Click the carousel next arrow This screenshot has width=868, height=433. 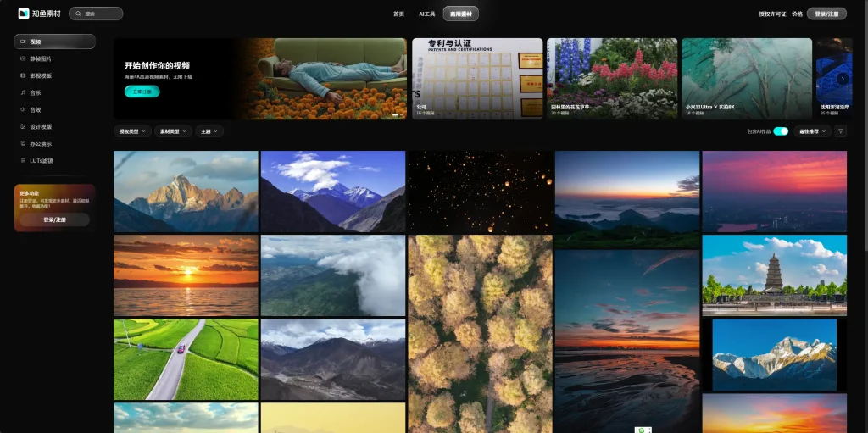843,79
